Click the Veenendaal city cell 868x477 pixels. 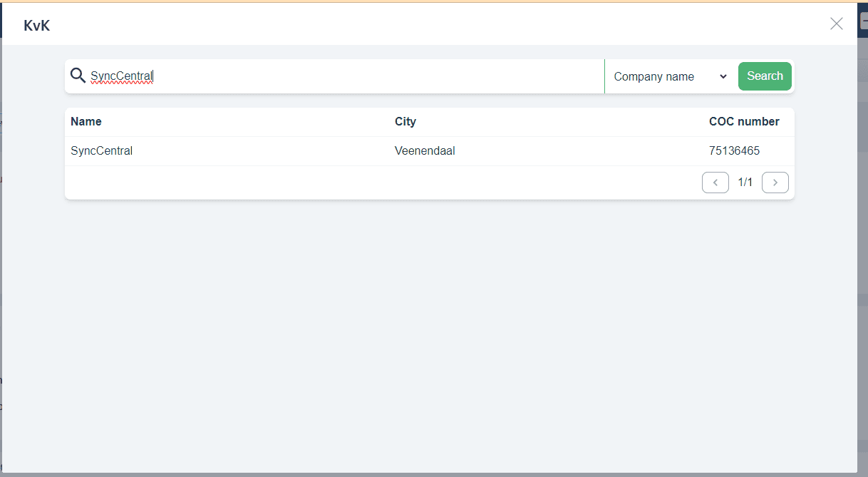(x=425, y=151)
